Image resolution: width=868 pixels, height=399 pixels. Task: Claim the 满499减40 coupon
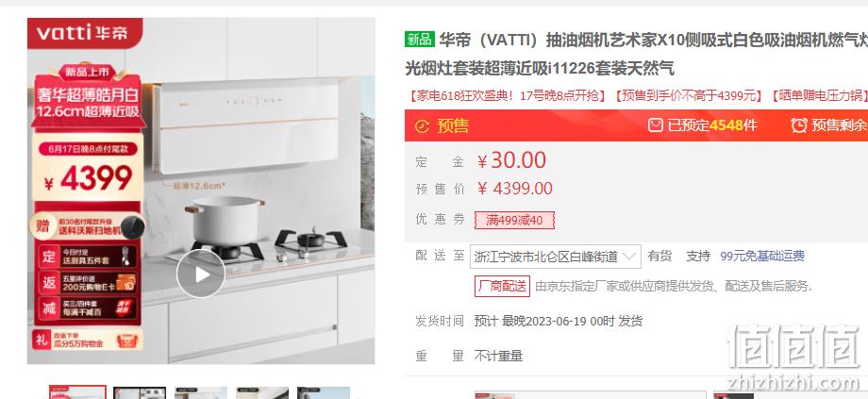[x=514, y=221]
